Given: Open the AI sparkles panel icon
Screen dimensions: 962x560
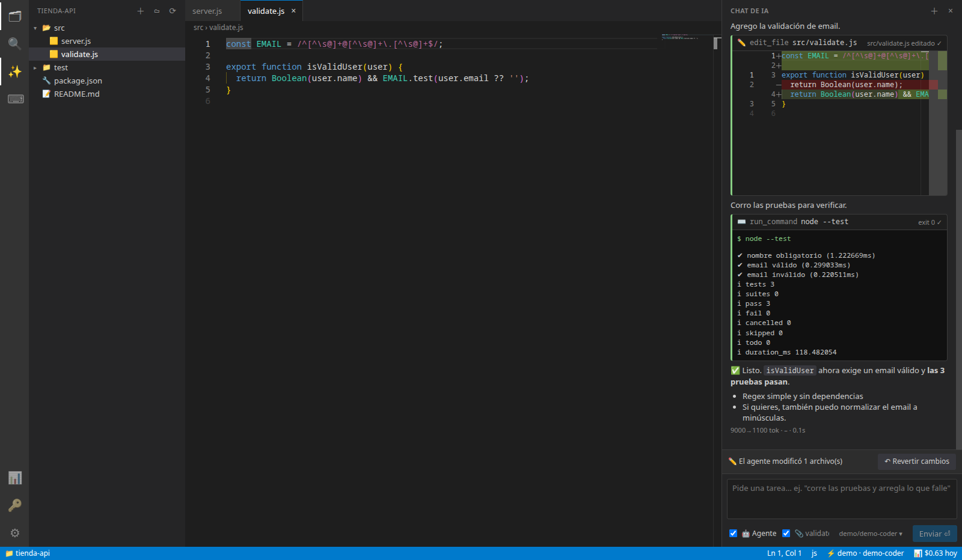Looking at the screenshot, I should pos(14,72).
